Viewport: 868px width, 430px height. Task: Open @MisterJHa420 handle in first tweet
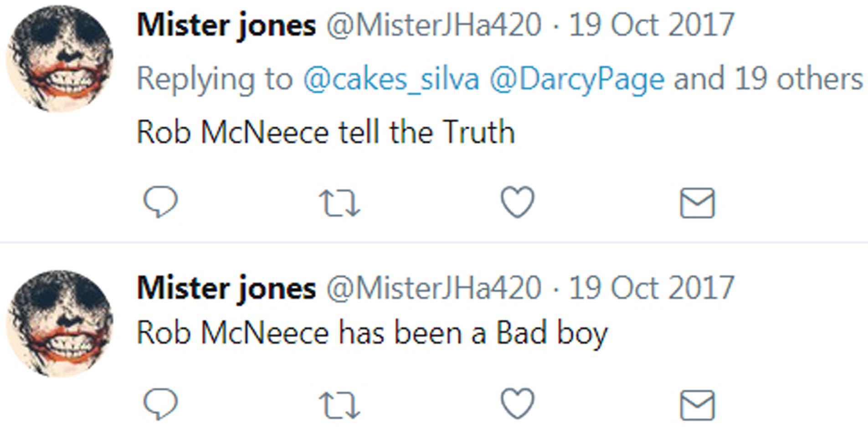click(x=434, y=25)
